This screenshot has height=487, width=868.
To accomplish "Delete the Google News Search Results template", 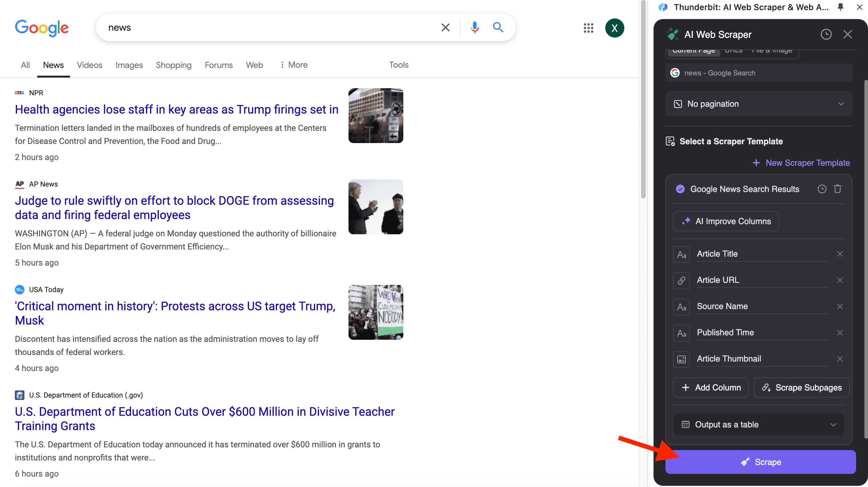I will tap(838, 189).
